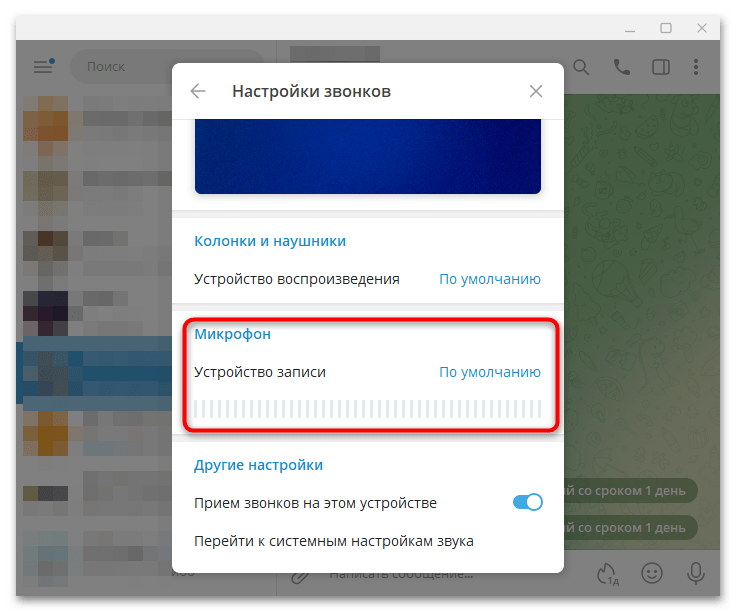736x612 pixels.
Task: Click the Устройство записи label
Action: click(x=260, y=372)
